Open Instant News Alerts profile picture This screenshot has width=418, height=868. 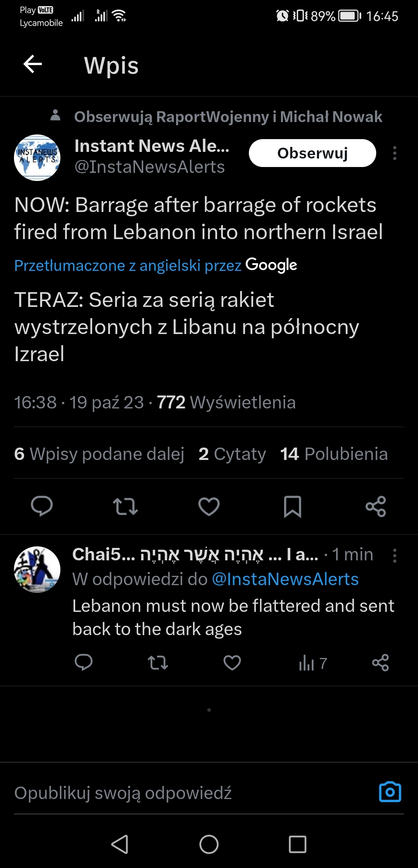pyautogui.click(x=37, y=158)
